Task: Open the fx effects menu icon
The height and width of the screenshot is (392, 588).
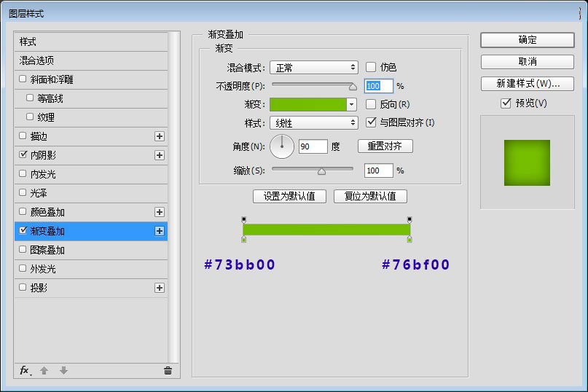Action: [25, 371]
